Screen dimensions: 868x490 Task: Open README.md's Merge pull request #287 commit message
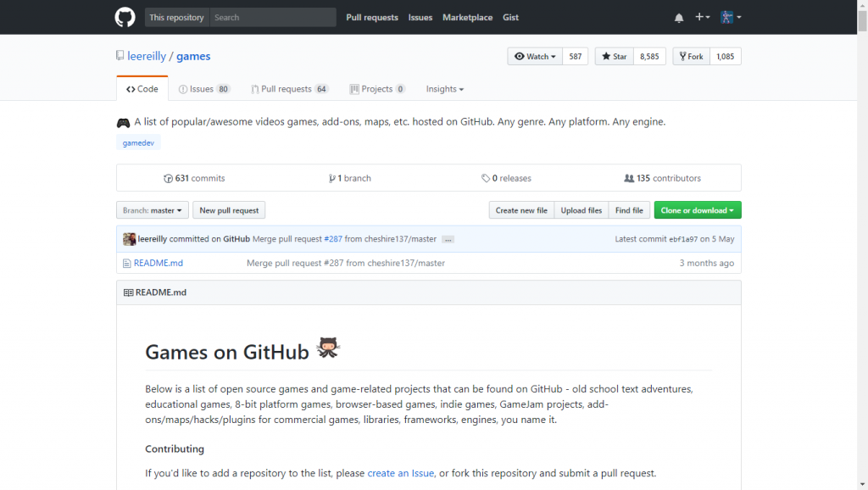click(346, 263)
